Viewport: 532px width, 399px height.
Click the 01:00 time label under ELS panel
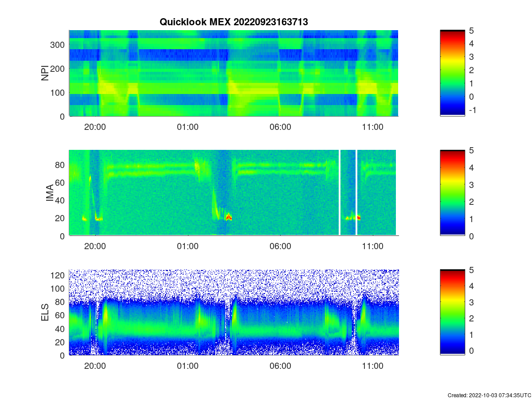click(x=188, y=366)
